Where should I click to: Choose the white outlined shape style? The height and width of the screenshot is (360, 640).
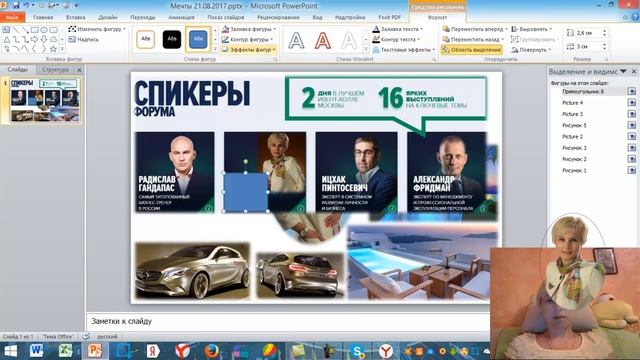pos(146,39)
